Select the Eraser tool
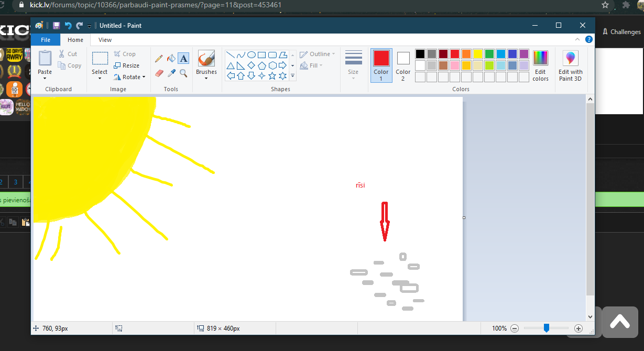 click(x=159, y=73)
